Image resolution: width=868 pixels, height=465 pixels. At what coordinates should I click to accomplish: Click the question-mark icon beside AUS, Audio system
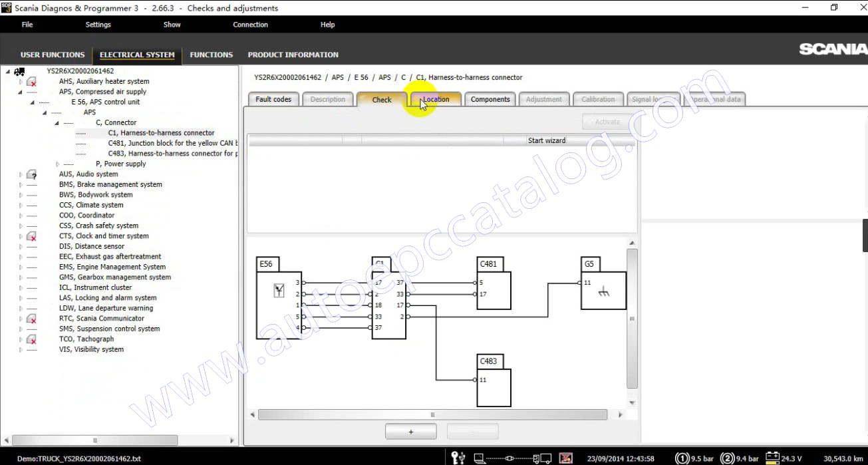click(31, 174)
